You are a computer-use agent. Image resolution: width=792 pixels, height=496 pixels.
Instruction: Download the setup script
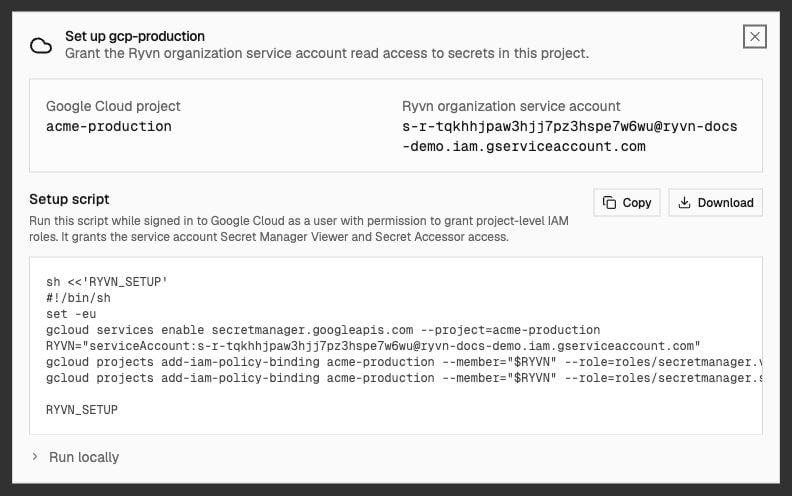pyautogui.click(x=715, y=203)
